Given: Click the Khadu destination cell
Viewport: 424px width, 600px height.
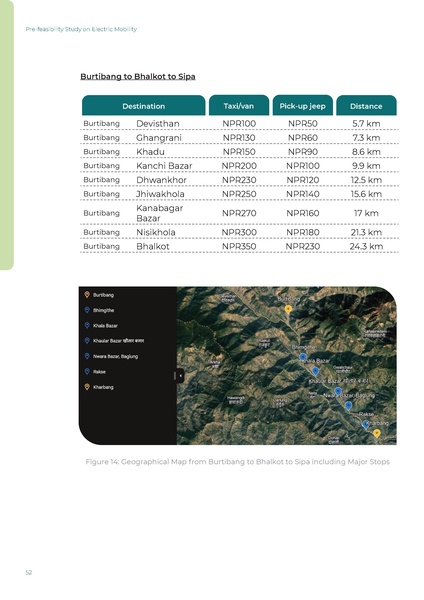Looking at the screenshot, I should 150,152.
